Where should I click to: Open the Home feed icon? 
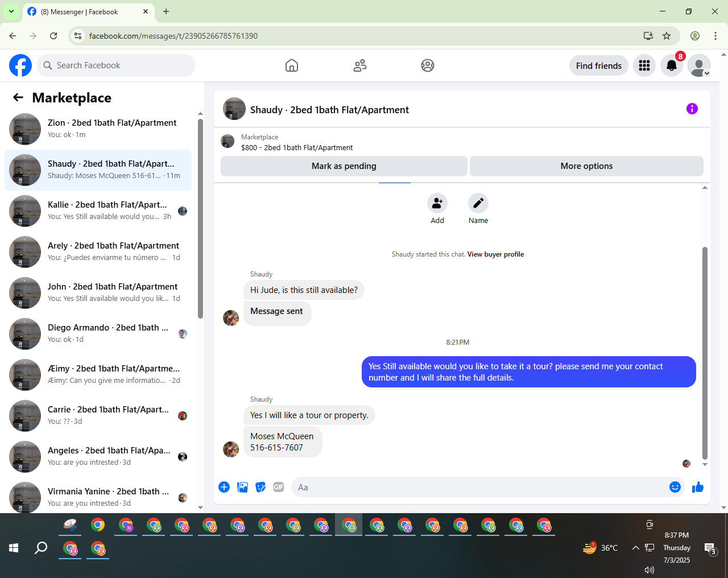[x=292, y=65]
